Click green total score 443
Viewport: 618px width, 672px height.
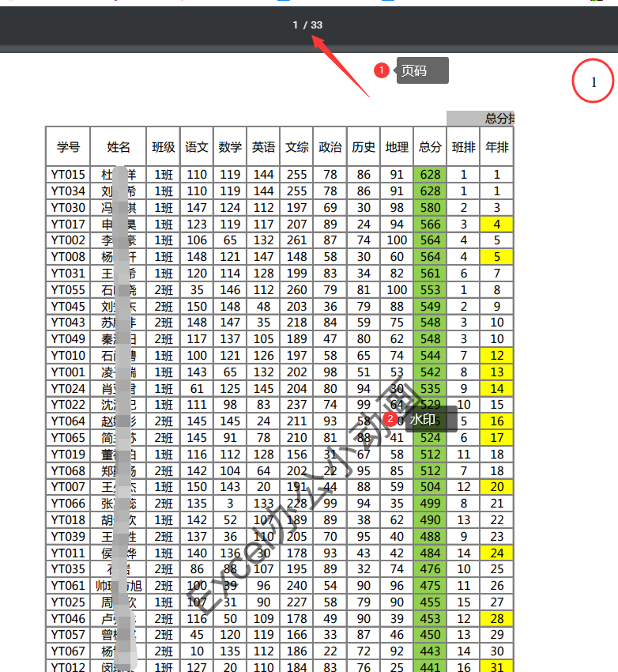(x=430, y=652)
